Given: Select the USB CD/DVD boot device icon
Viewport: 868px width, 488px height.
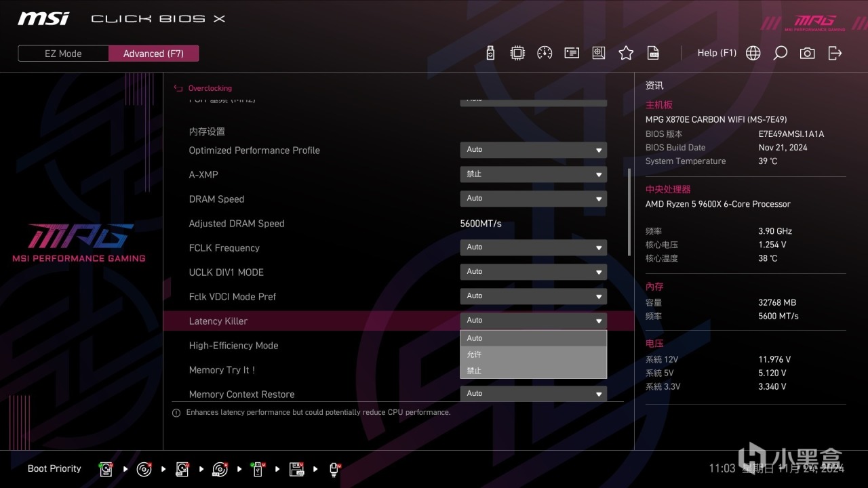Looking at the screenshot, I should point(220,469).
